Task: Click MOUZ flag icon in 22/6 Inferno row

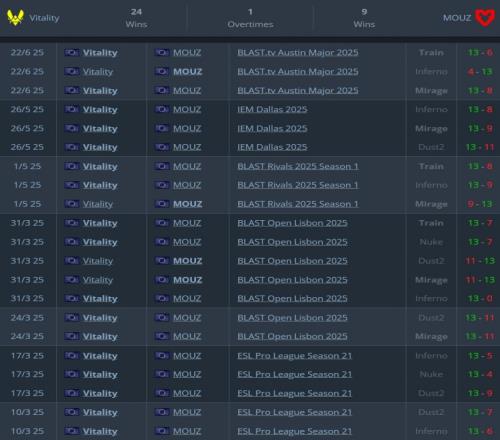Action: (162, 72)
